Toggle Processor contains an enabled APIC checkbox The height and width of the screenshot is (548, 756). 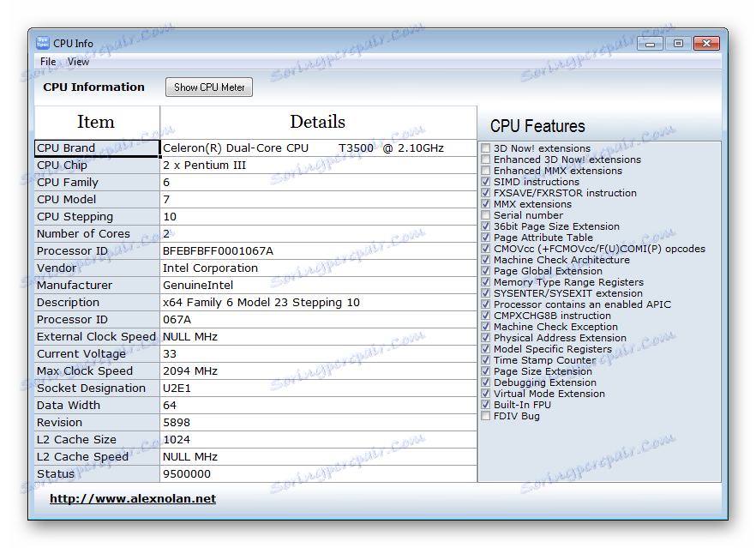tap(485, 304)
